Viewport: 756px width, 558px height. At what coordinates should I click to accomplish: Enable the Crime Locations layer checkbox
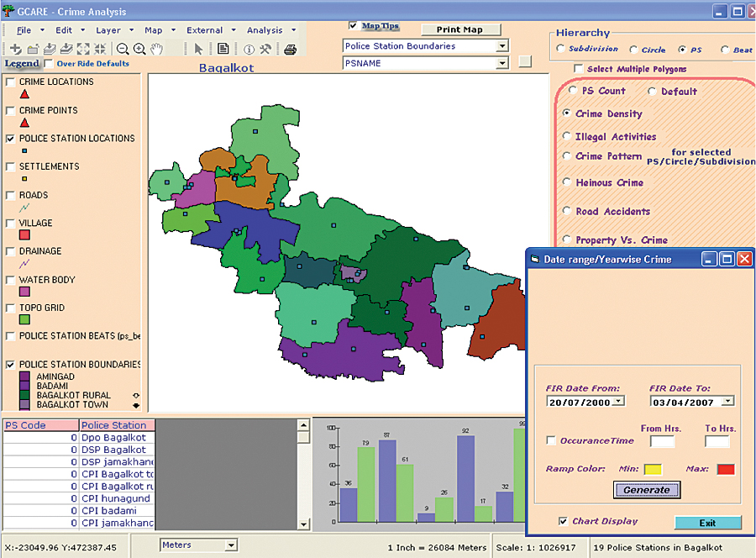[x=10, y=82]
